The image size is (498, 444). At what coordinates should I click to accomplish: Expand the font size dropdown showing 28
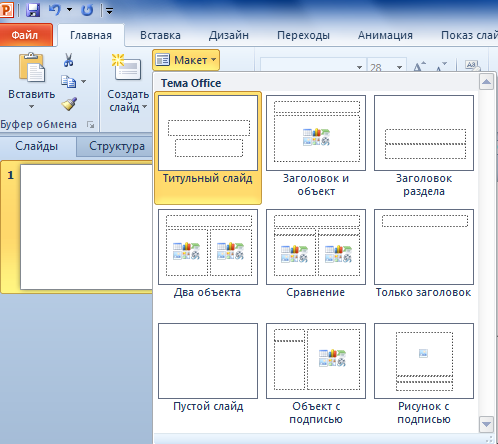[x=399, y=67]
